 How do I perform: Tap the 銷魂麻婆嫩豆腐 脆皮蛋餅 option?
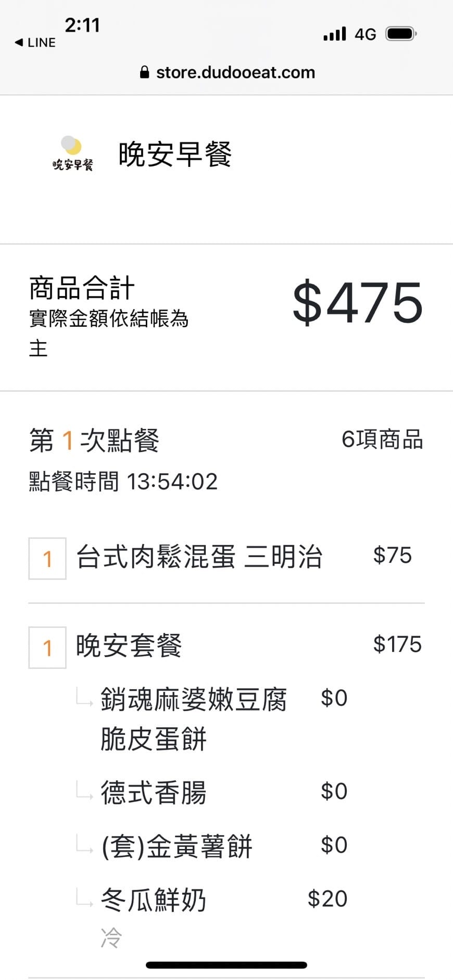[x=193, y=719]
